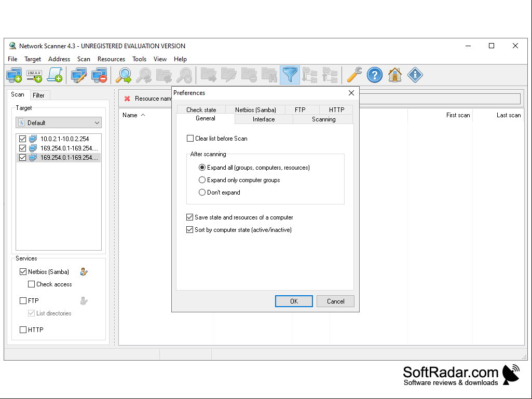Toggle Sort by computer state checkbox
The image size is (532, 399).
(x=189, y=230)
